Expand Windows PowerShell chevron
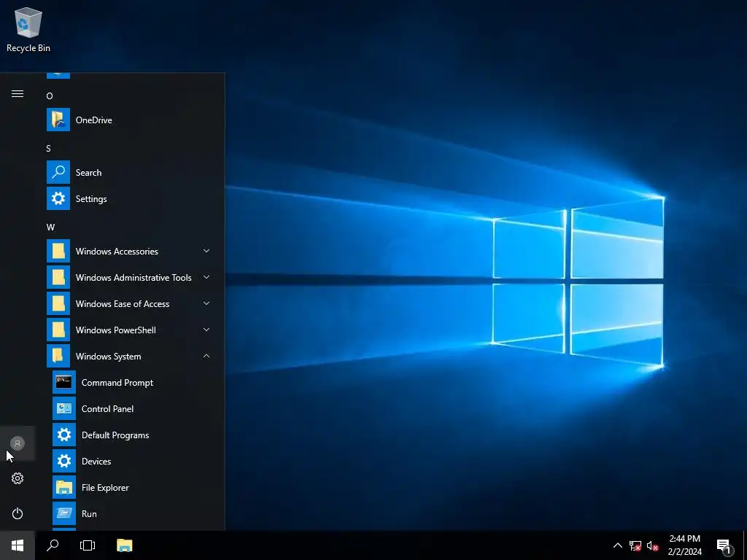The image size is (747, 560). (206, 330)
